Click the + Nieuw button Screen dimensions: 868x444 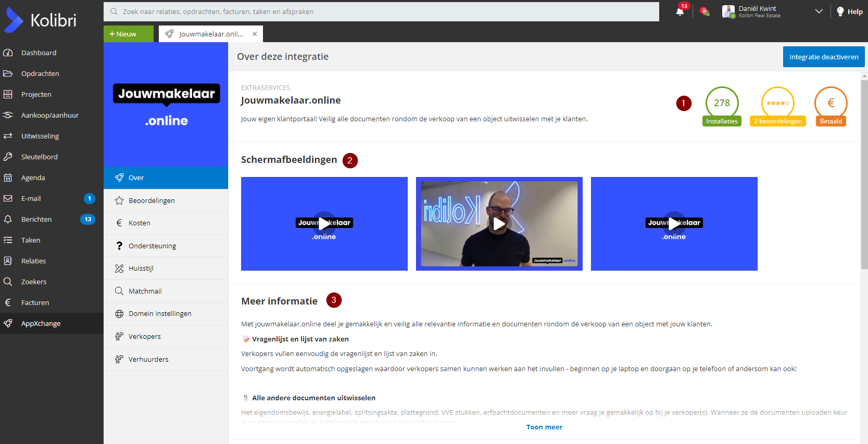tap(129, 34)
